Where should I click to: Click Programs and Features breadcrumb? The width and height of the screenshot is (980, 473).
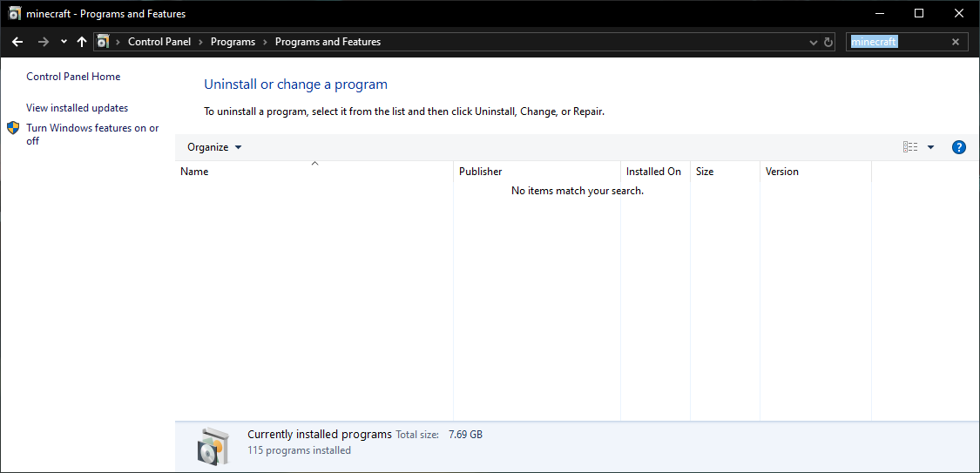click(x=328, y=42)
